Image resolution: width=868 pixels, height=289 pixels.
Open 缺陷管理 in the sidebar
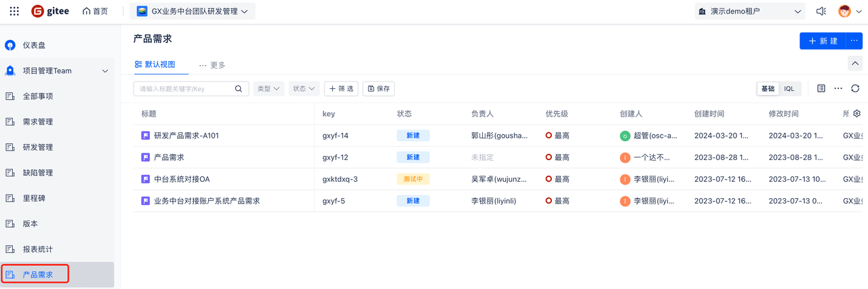(x=38, y=173)
